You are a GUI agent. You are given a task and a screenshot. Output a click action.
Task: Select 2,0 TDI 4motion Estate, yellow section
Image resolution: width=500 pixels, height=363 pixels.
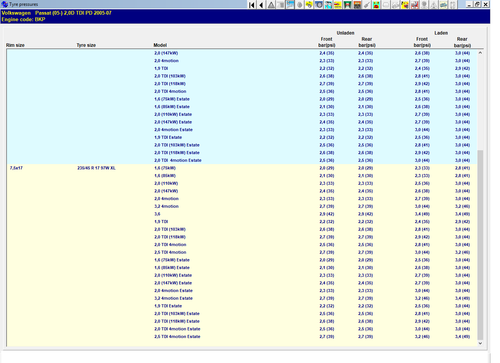(x=177, y=329)
